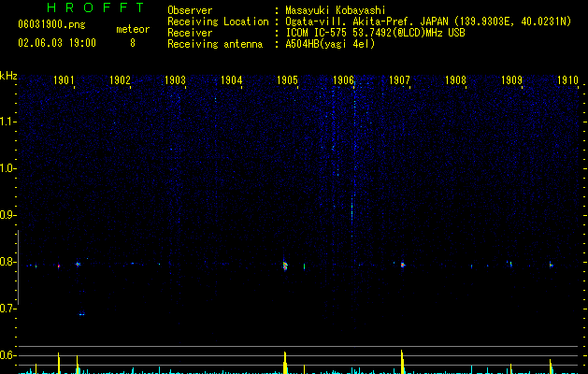
Task: Click time axis label 1901
Action: click(x=64, y=80)
